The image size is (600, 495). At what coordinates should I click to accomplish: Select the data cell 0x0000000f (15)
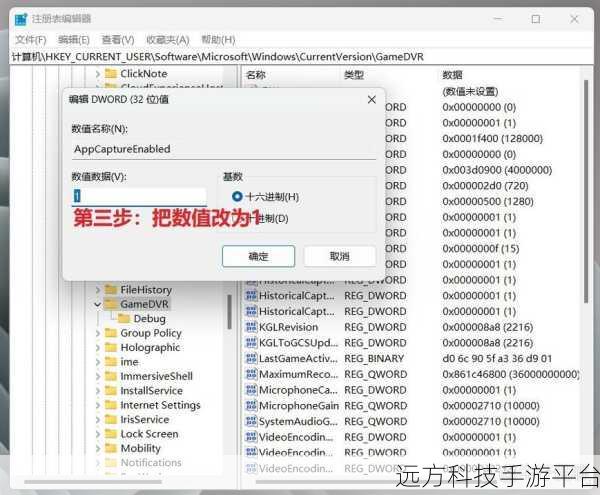(481, 248)
